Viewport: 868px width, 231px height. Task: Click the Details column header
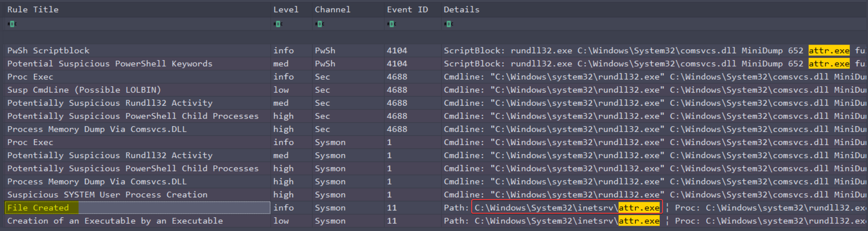[462, 10]
